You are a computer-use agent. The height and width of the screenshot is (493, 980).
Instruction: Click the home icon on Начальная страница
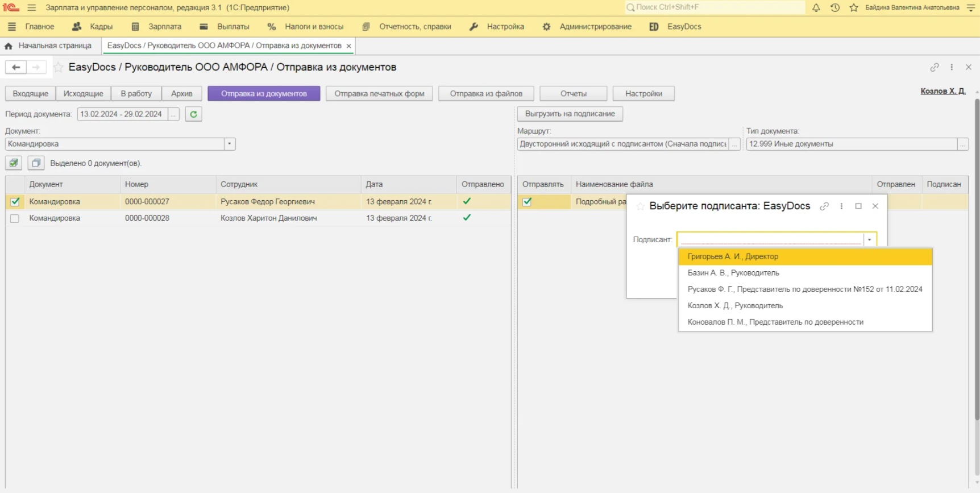click(9, 45)
